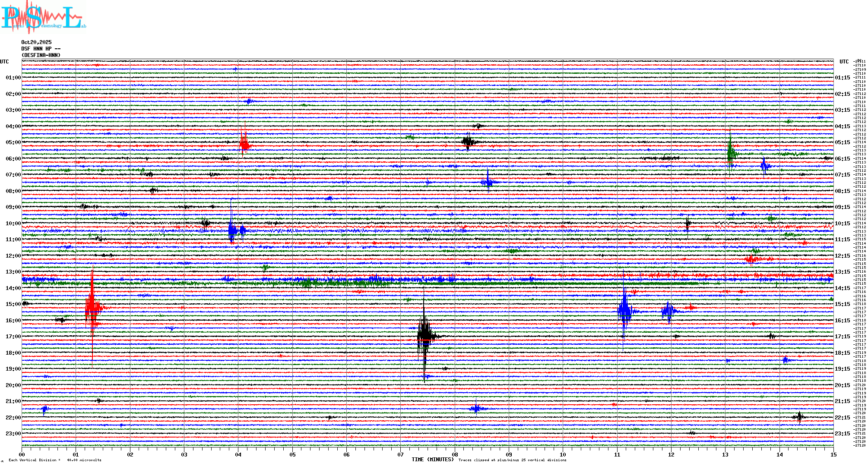Click the Oct20,2025 date label

[36, 42]
